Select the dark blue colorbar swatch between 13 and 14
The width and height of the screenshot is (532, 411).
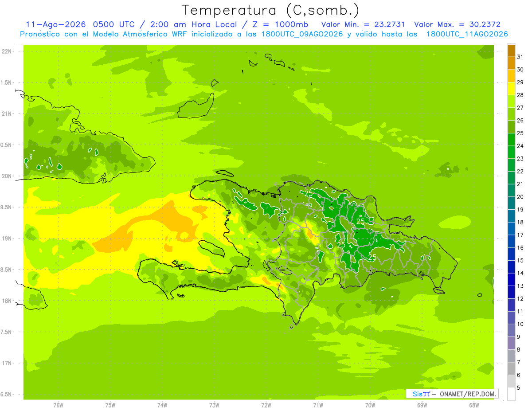511,279
